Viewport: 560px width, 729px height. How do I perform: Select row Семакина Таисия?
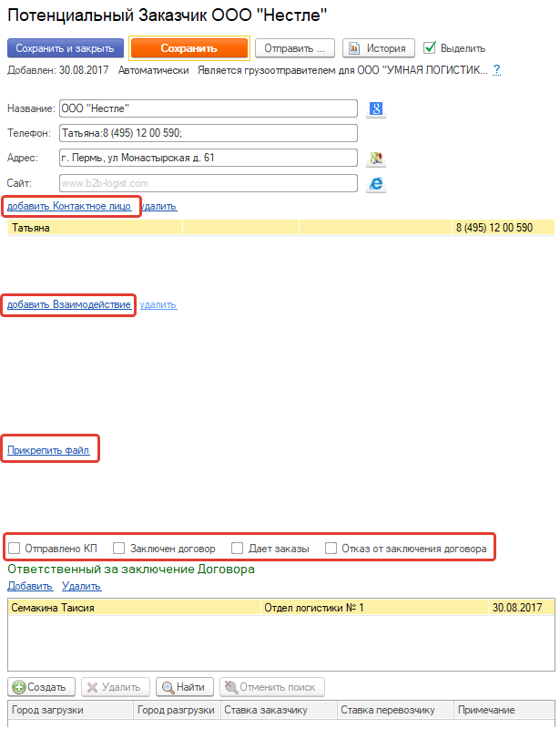(x=280, y=607)
